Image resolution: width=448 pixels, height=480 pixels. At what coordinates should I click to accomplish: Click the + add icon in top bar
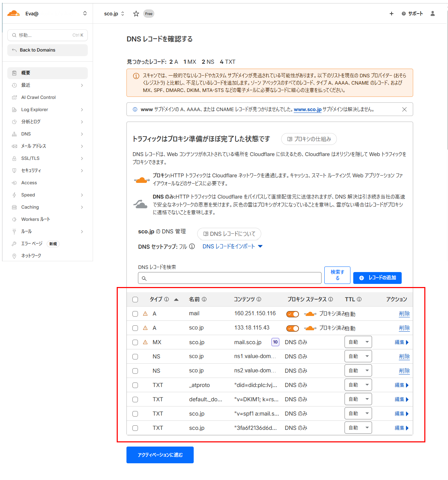pyautogui.click(x=391, y=13)
